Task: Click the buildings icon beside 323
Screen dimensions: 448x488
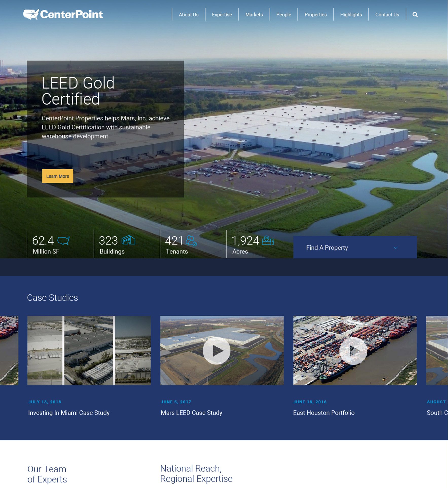Action: [128, 240]
